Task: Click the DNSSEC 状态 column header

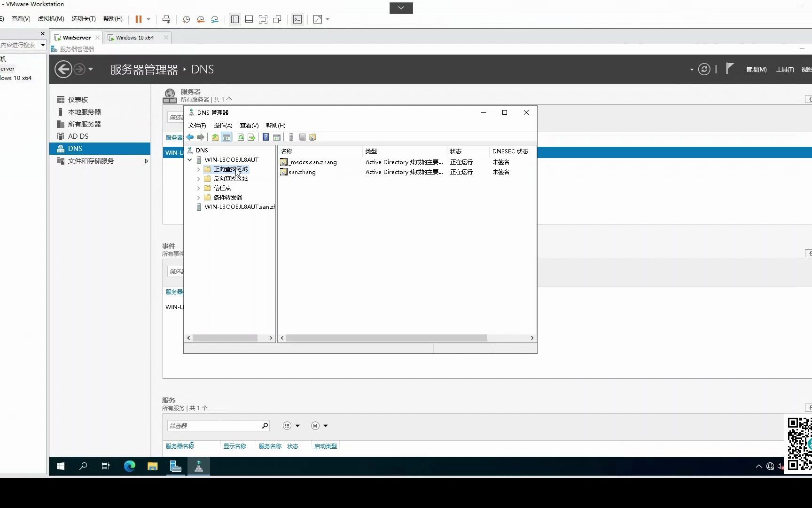Action: (510, 151)
